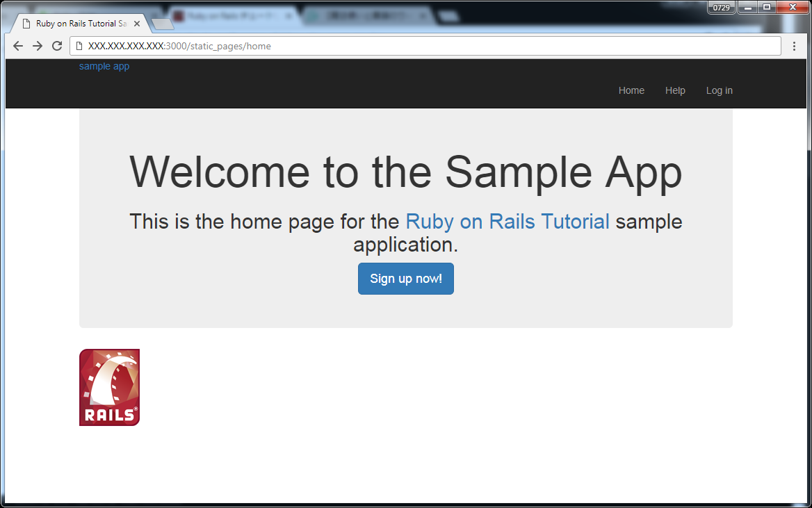Screen dimensions: 812x508
Task: Switch to the second blurred background tab
Action: (233, 17)
